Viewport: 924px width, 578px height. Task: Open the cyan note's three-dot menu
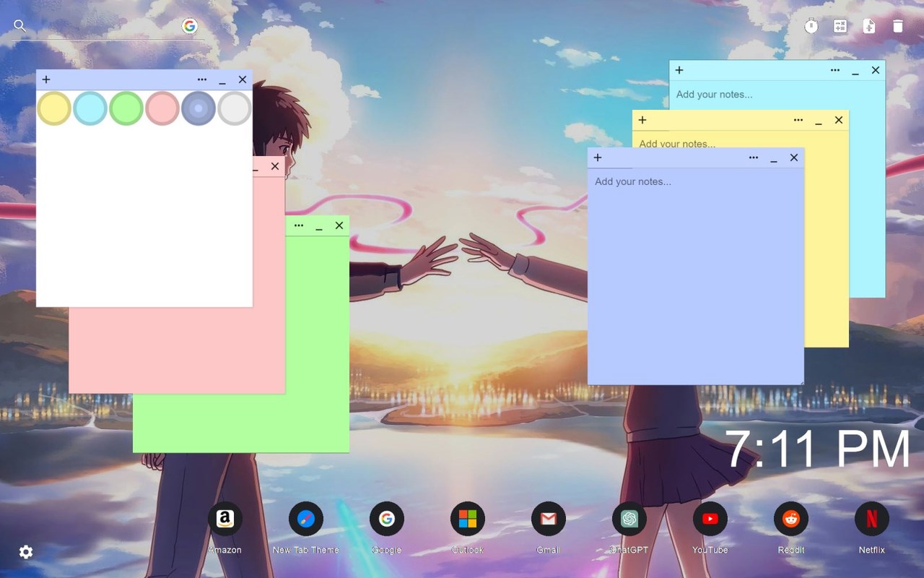[835, 70]
